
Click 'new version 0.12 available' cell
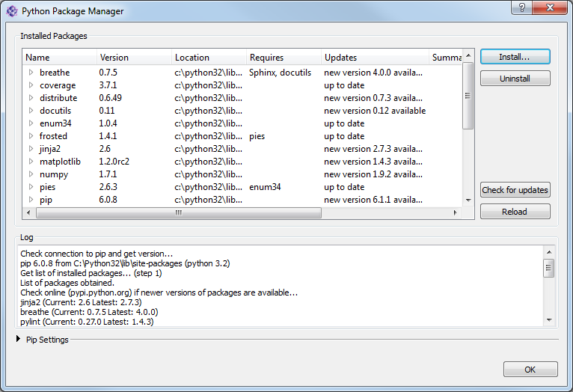375,110
